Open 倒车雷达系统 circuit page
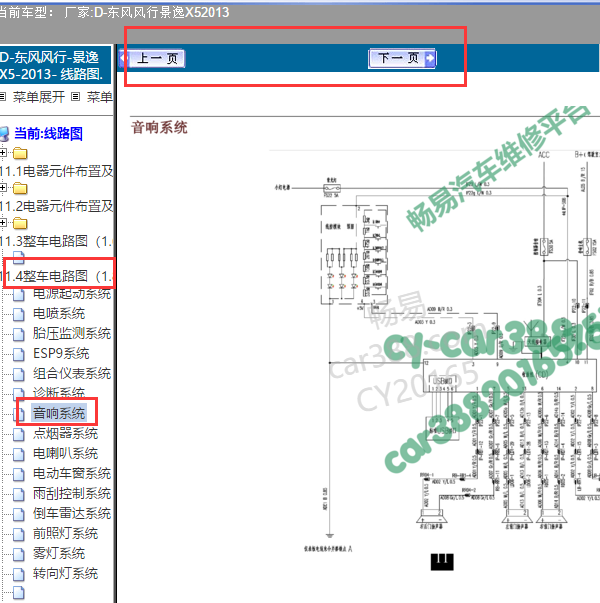Image resolution: width=600 pixels, height=603 pixels. 72,513
